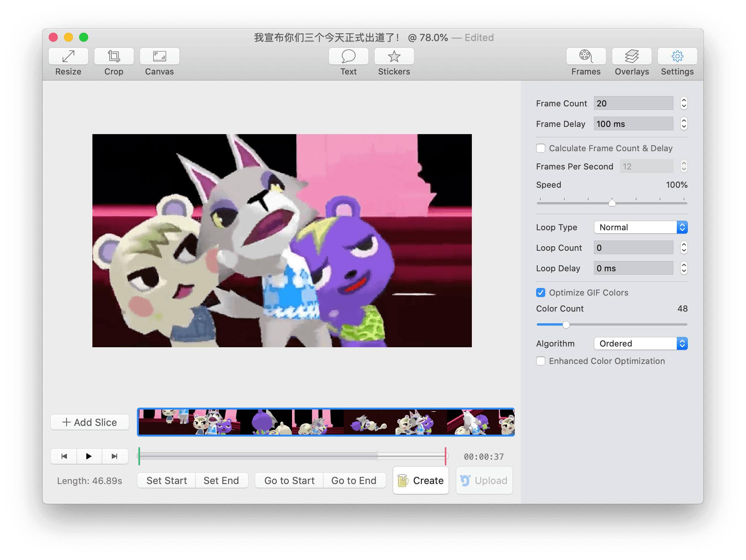The width and height of the screenshot is (746, 560).
Task: Open the Overlays panel
Action: coord(631,62)
